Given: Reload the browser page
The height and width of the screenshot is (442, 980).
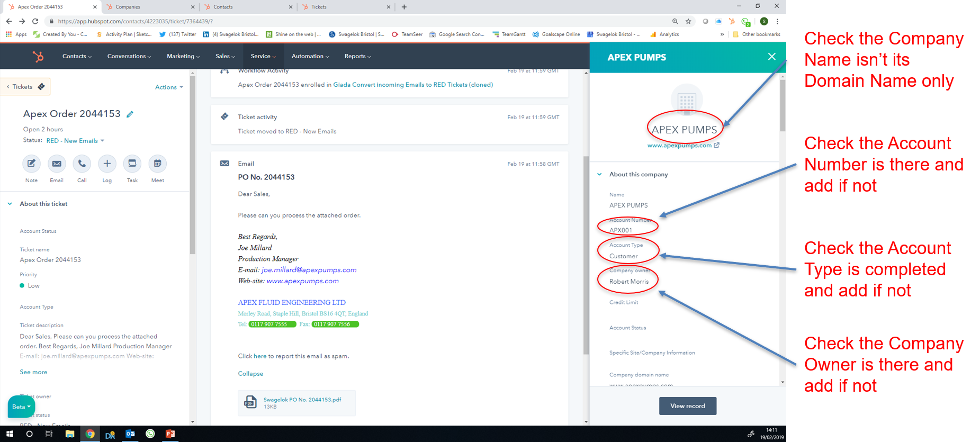Looking at the screenshot, I should (x=35, y=21).
